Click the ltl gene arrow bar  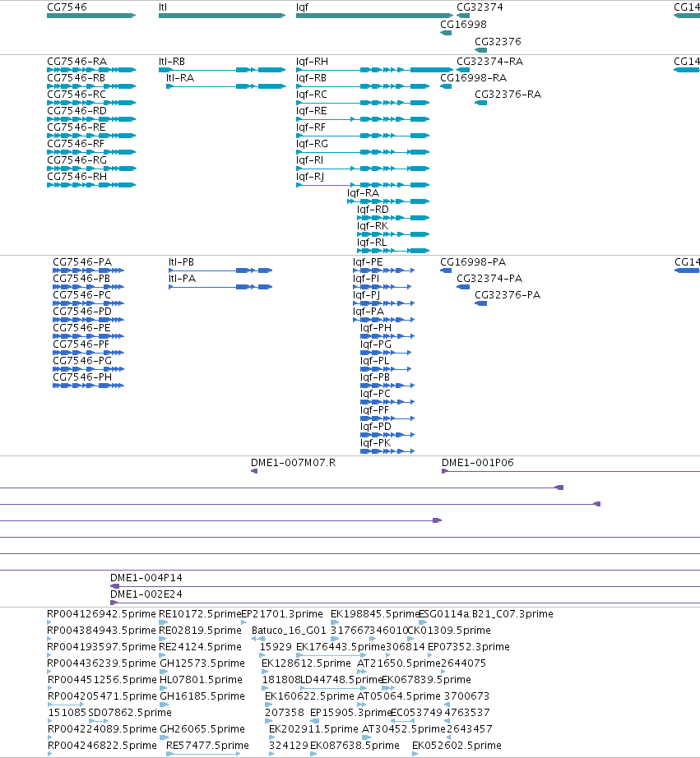(222, 16)
